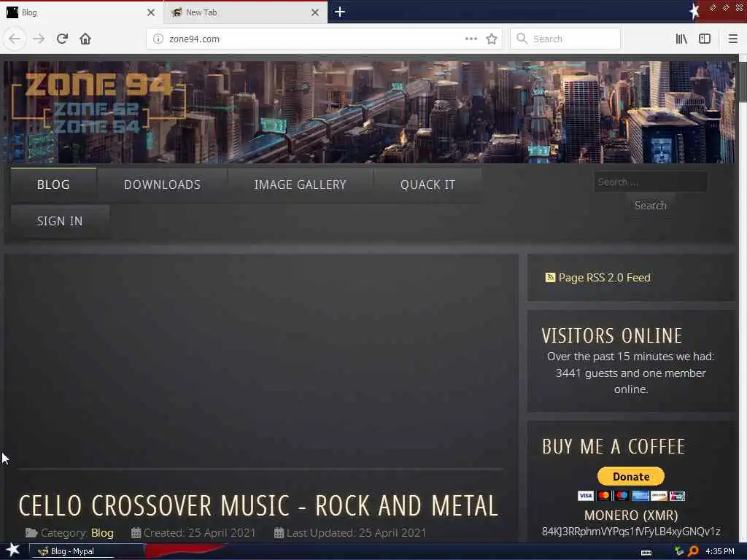The image size is (747, 560).
Task: Click the MONERO (XMR) label
Action: coord(631,516)
